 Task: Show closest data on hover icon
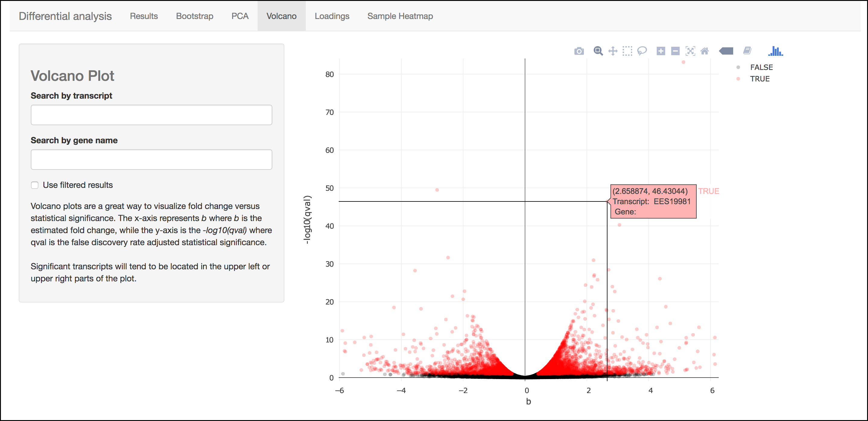pos(726,51)
